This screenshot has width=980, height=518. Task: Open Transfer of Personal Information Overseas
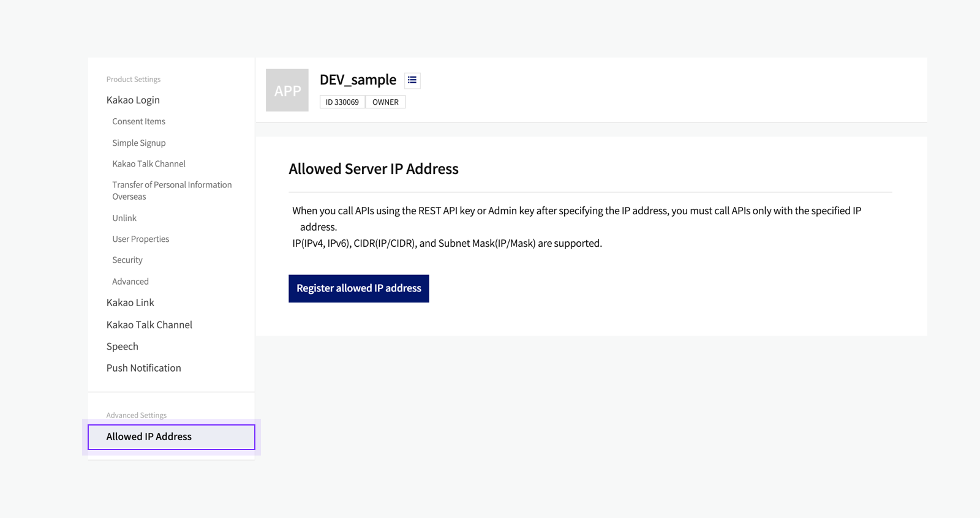(172, 190)
